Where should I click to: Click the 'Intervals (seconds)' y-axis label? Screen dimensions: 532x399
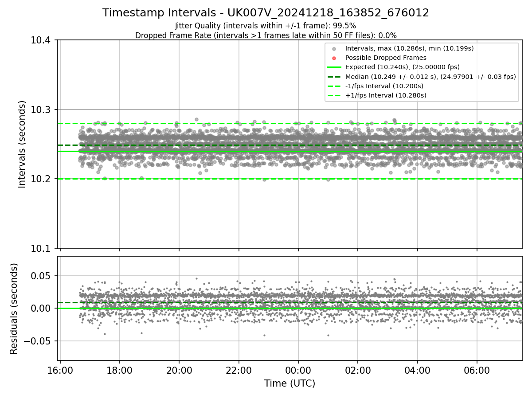22,144
